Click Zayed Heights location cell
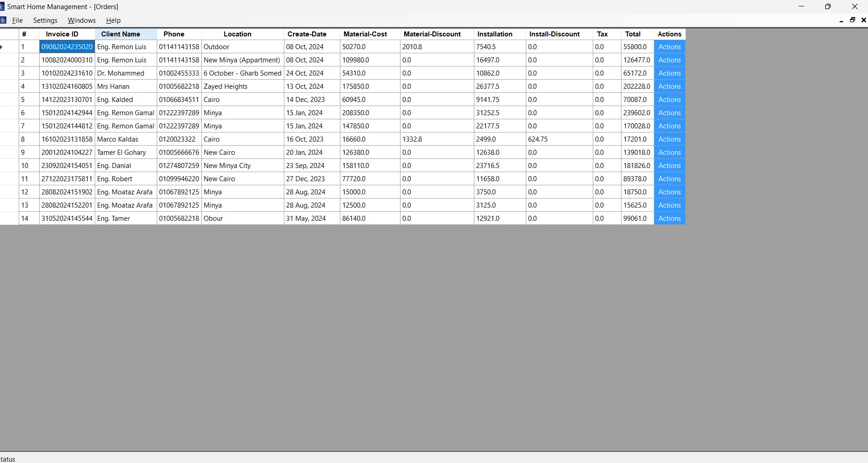868x463 pixels. click(242, 86)
